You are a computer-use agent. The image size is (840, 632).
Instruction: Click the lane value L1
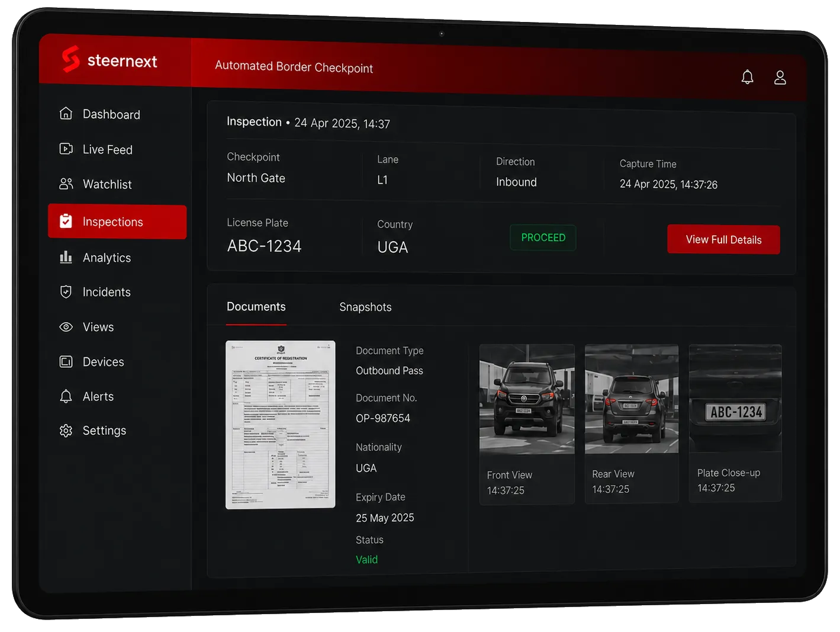point(382,179)
